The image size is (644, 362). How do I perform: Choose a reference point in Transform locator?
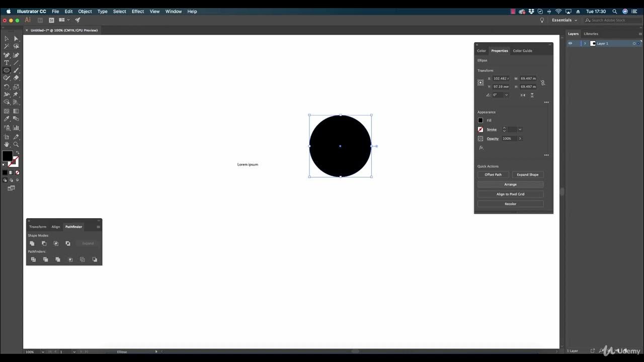(480, 82)
